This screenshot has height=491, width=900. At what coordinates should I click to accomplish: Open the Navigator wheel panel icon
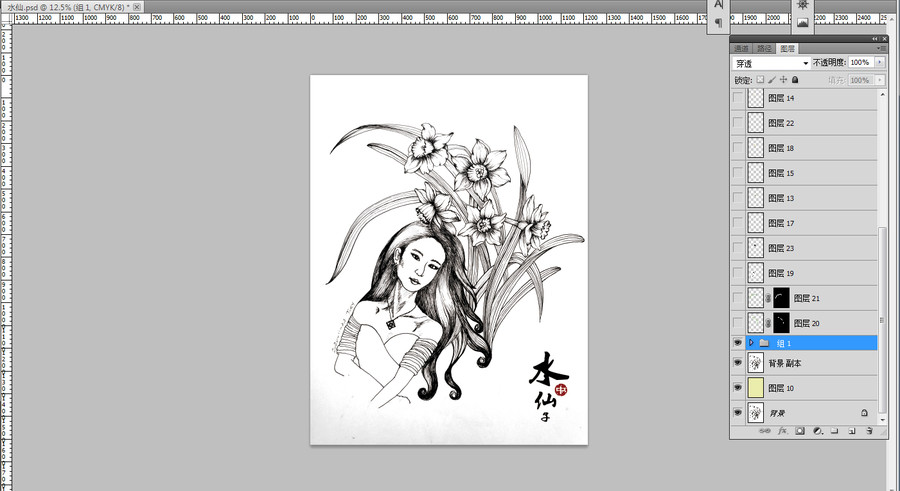tap(802, 5)
